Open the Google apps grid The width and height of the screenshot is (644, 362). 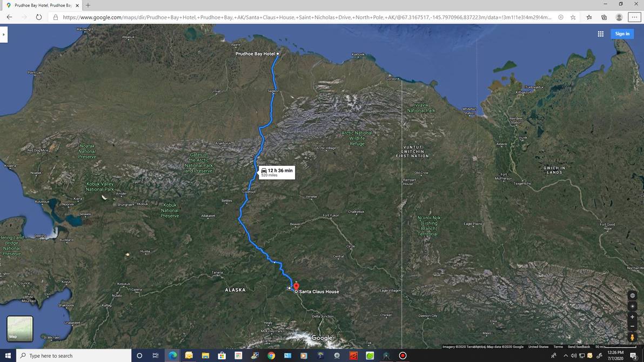tap(600, 34)
